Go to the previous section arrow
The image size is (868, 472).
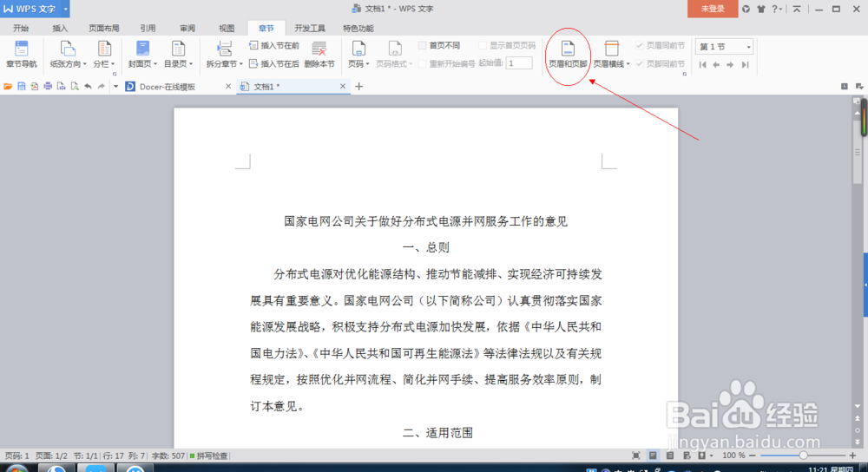click(716, 65)
